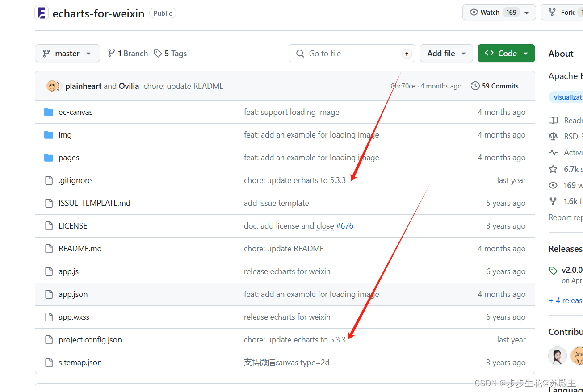Click the file icon beside project.config.json
The image size is (583, 392).
tap(49, 340)
